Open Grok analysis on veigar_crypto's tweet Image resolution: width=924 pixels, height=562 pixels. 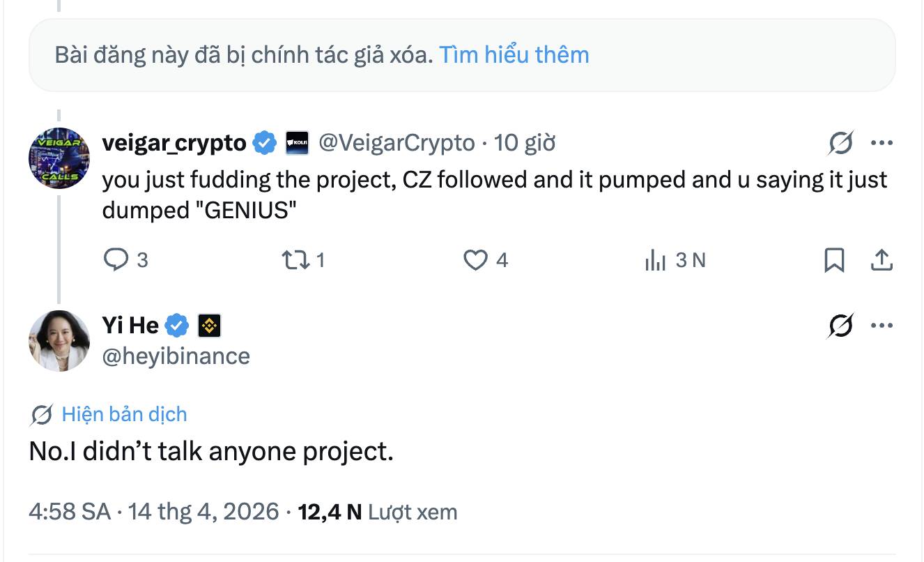point(841,142)
